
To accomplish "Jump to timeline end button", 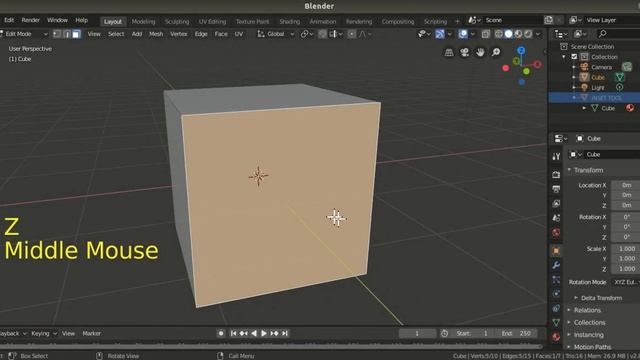I will click(x=285, y=333).
